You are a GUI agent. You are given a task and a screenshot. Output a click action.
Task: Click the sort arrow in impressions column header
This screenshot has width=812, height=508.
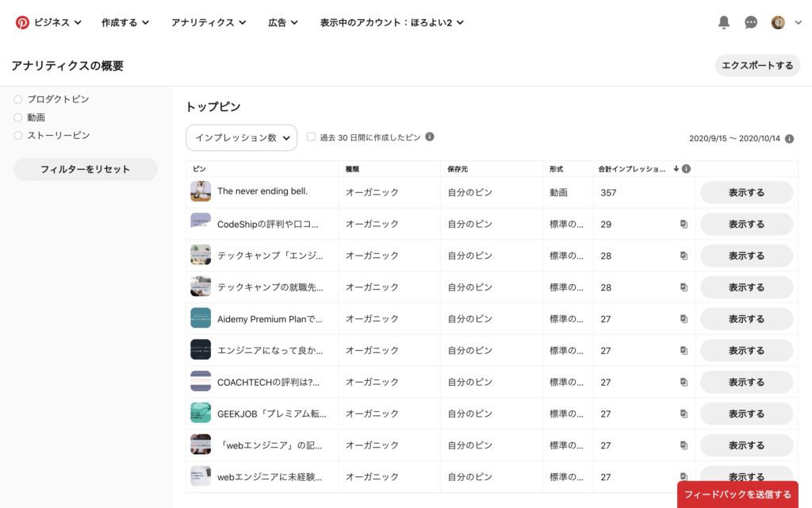click(x=676, y=168)
